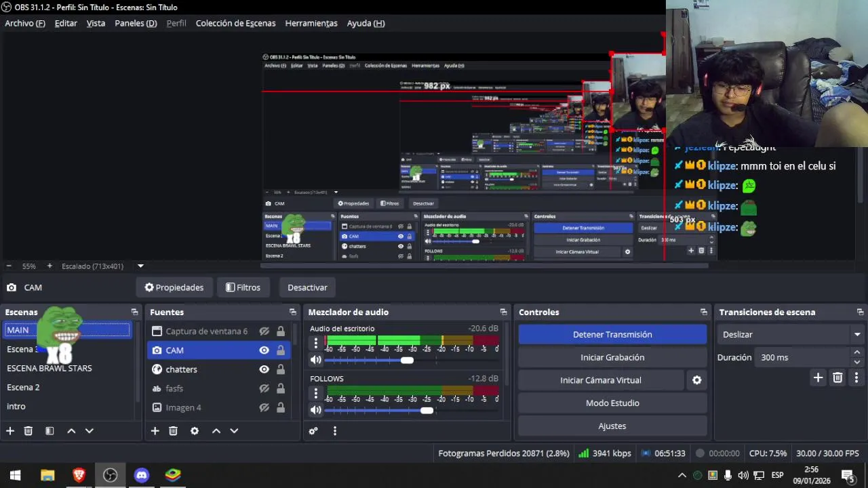Screen dimensions: 868x488
Task: Start virtual camera with Iniciar Cámara Virtual
Action: pyautogui.click(x=601, y=380)
